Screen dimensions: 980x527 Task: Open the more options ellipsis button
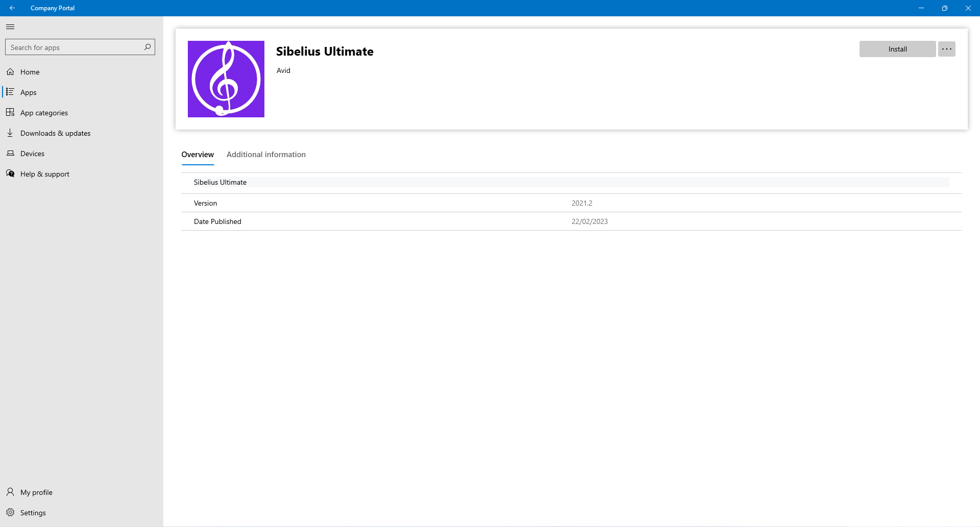click(947, 49)
